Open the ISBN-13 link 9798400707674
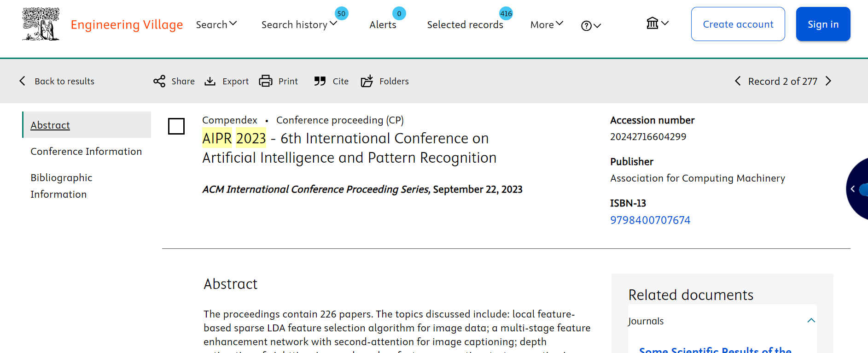 [650, 220]
